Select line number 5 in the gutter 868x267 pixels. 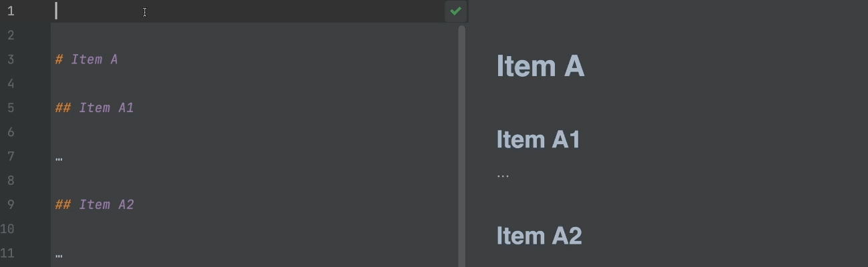click(x=10, y=107)
